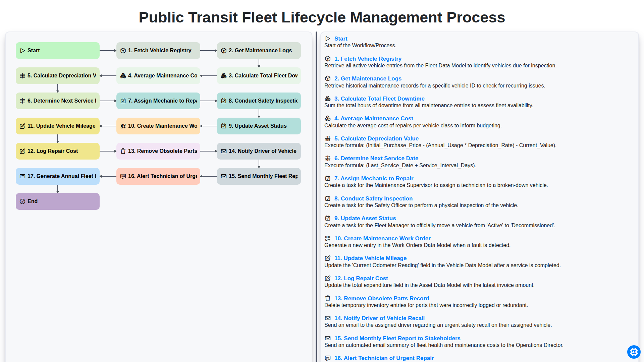Screen dimensions: 644x362
Task: Click the hash icon beside Calculate Depreciation Value in the list
Action: coord(328,138)
